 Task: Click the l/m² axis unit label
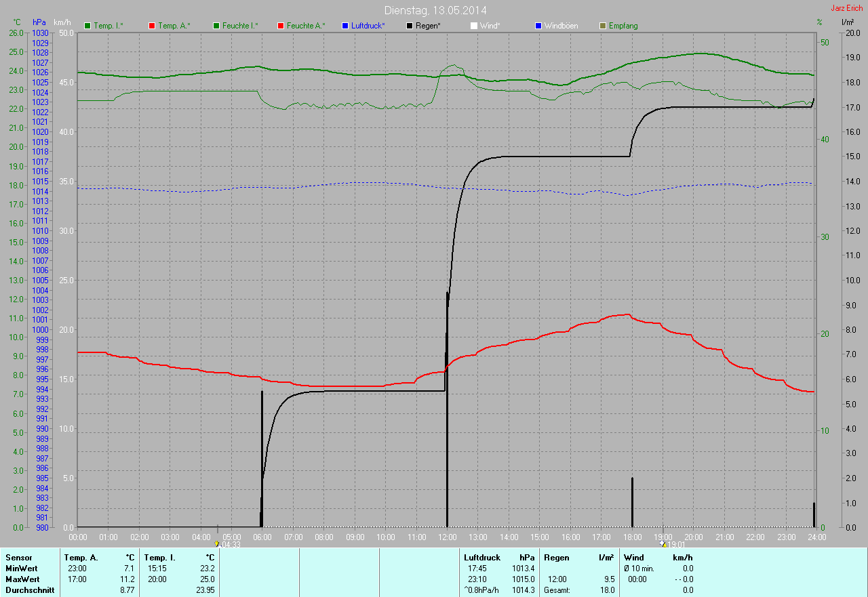847,22
